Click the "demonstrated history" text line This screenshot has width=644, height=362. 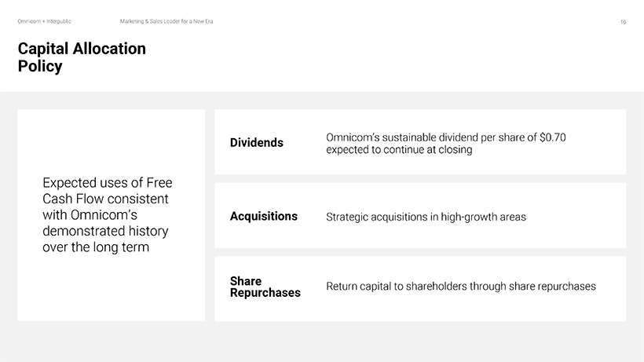(105, 232)
